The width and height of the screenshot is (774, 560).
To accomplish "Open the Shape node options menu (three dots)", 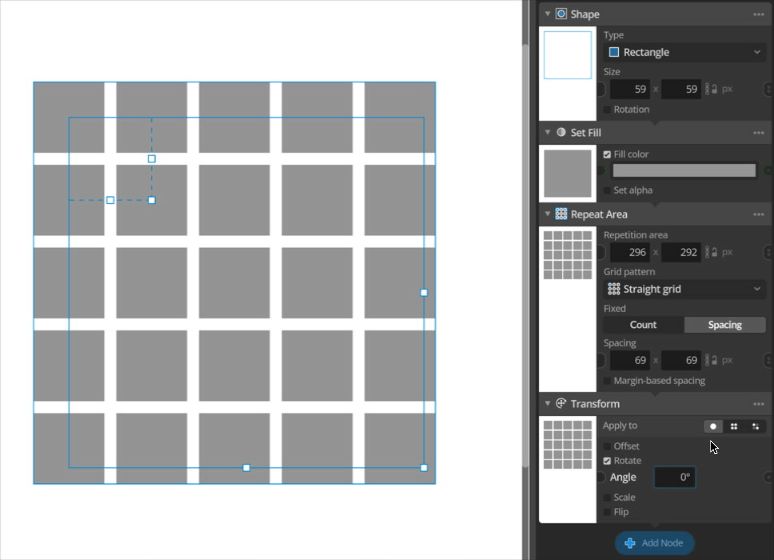I will 759,14.
